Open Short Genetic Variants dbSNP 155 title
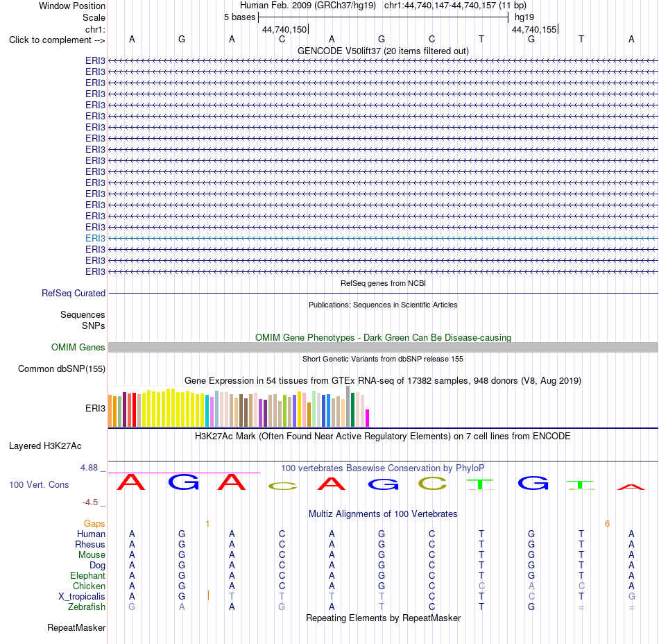The image size is (659, 644). click(x=383, y=359)
